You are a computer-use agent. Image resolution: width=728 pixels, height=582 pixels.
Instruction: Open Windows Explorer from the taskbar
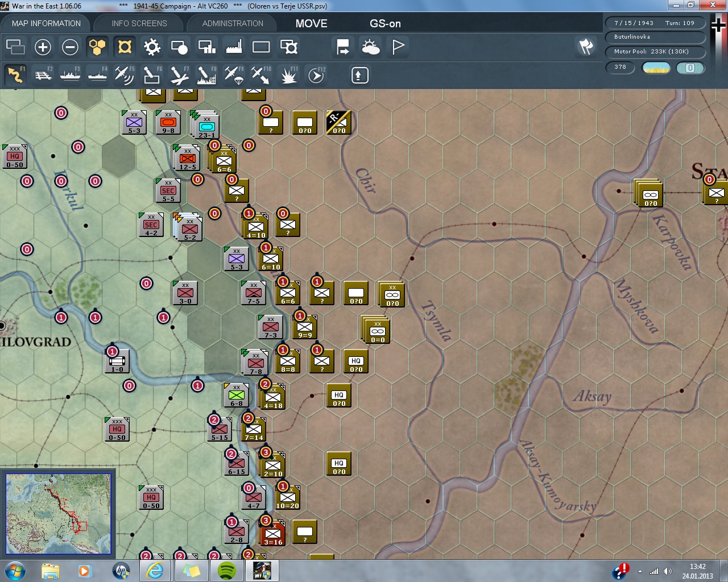click(x=51, y=571)
